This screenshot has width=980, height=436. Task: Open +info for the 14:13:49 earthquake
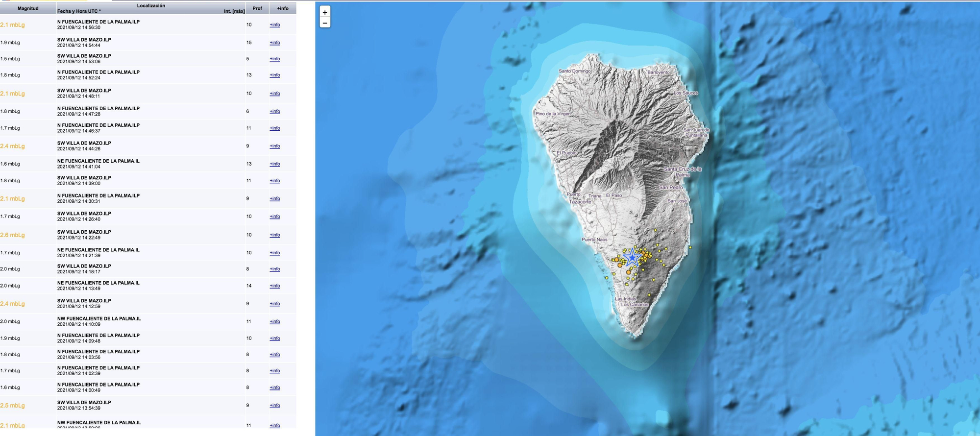(275, 286)
